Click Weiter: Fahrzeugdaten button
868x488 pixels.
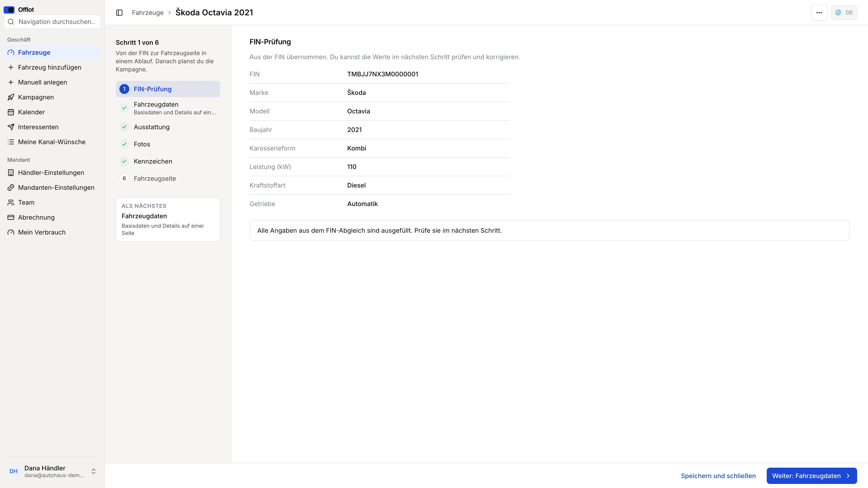click(811, 476)
